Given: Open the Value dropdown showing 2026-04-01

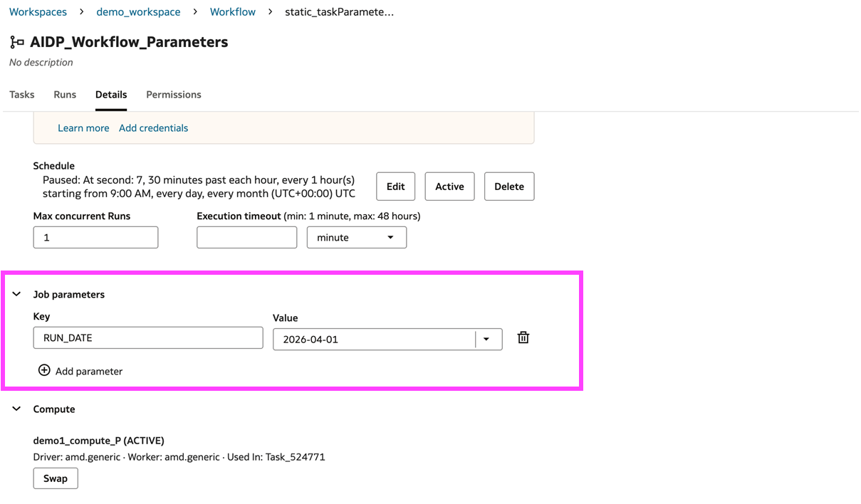Looking at the screenshot, I should [x=487, y=340].
